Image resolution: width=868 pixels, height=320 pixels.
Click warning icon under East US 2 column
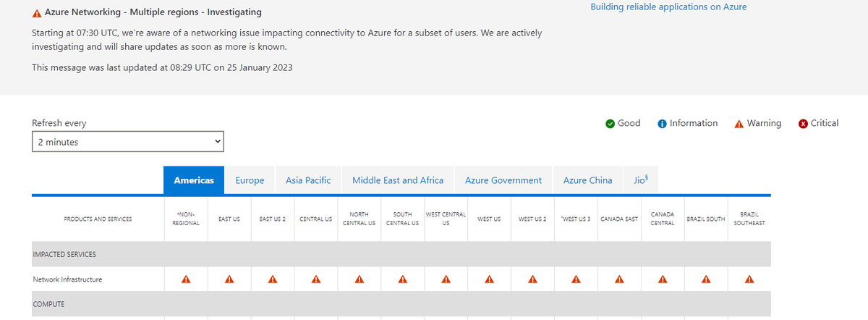click(273, 279)
